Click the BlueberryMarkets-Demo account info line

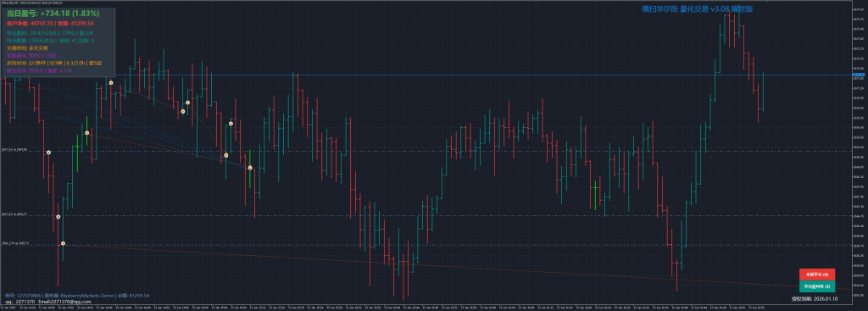pyautogui.click(x=77, y=296)
